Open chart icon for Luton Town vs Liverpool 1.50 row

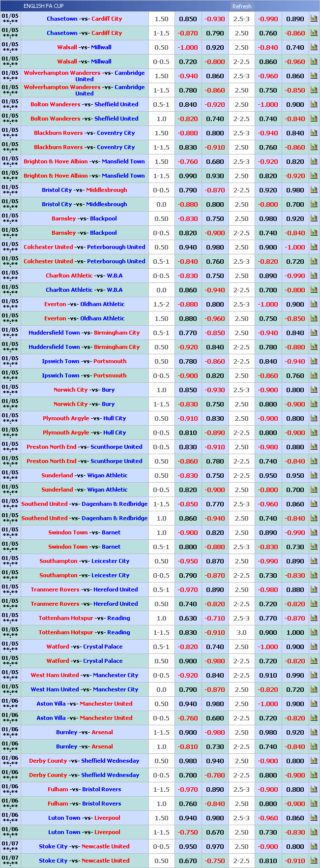pyautogui.click(x=314, y=818)
